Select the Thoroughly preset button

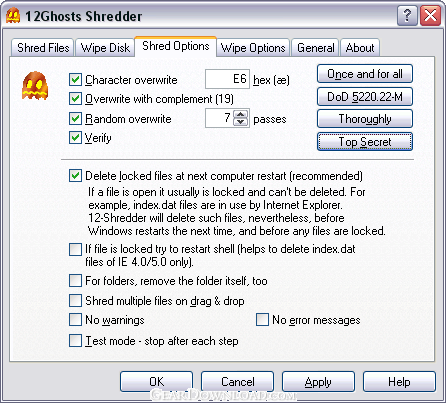365,119
